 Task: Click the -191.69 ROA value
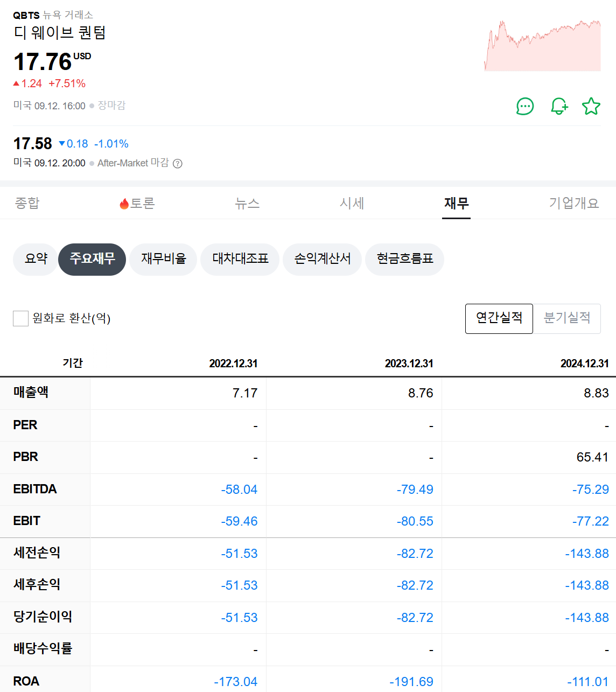(411, 682)
